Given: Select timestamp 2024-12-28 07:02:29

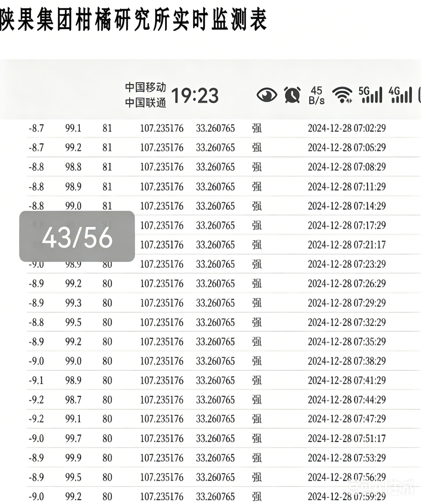Looking at the screenshot, I should coord(347,128).
